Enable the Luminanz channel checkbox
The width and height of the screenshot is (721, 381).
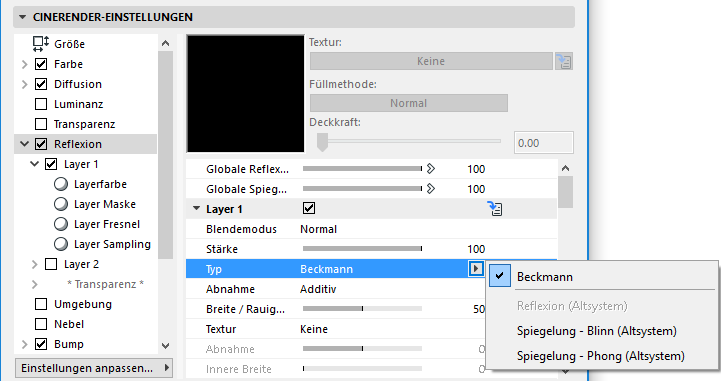(x=41, y=104)
